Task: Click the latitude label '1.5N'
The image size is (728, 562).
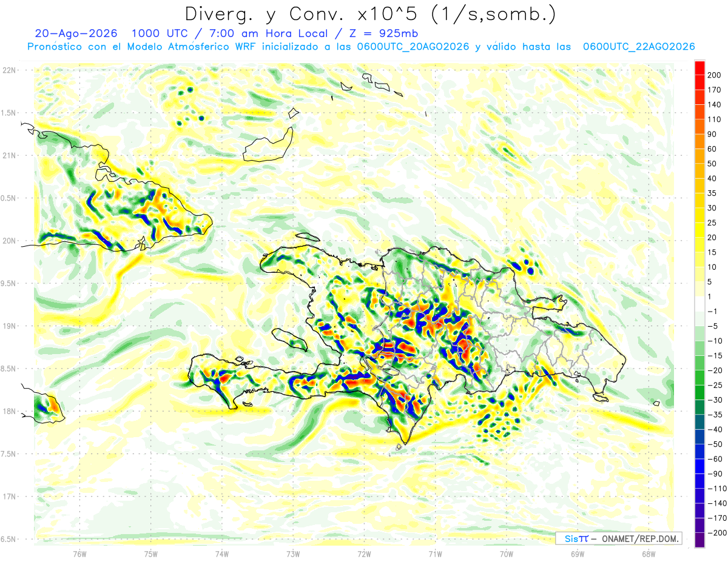Action: (8, 113)
